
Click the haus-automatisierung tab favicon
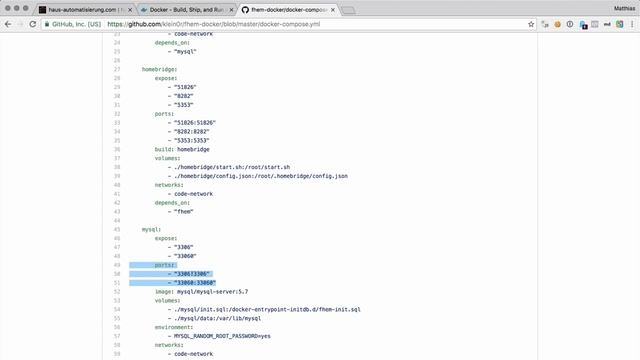click(x=42, y=9)
